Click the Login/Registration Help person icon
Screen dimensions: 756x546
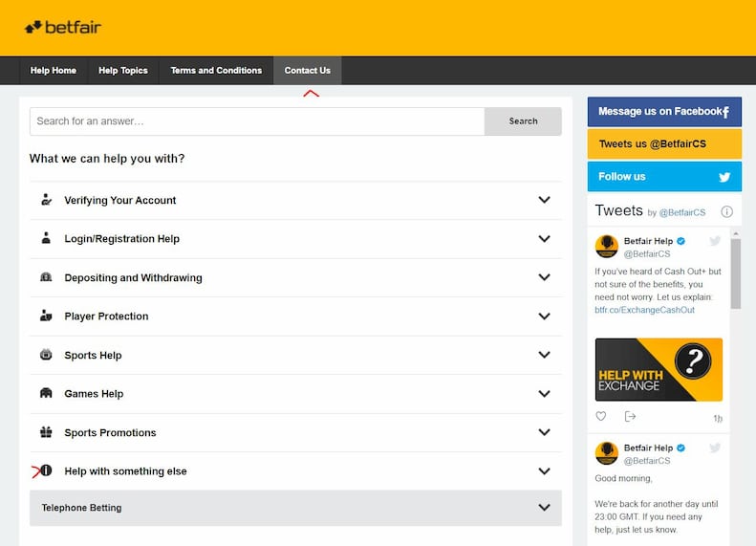46,238
